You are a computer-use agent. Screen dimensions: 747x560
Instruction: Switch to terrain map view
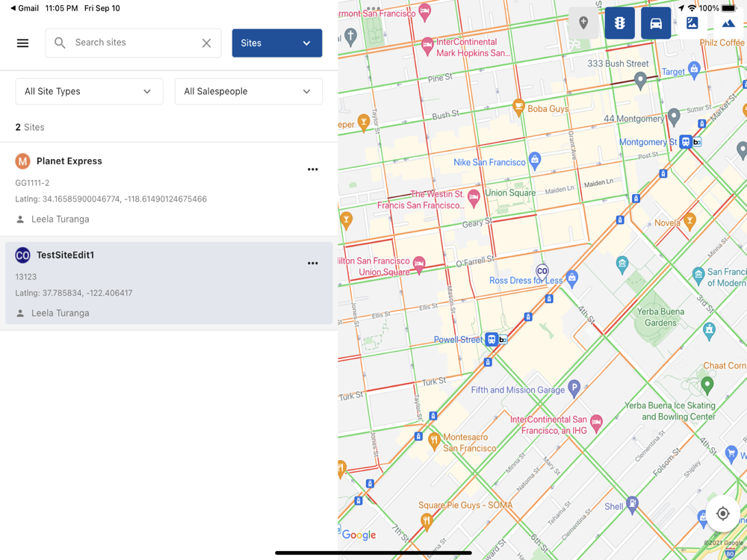[x=728, y=23]
